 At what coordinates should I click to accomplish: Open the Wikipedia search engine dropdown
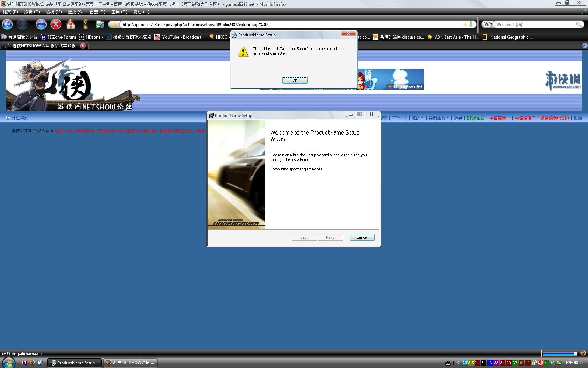pos(488,25)
